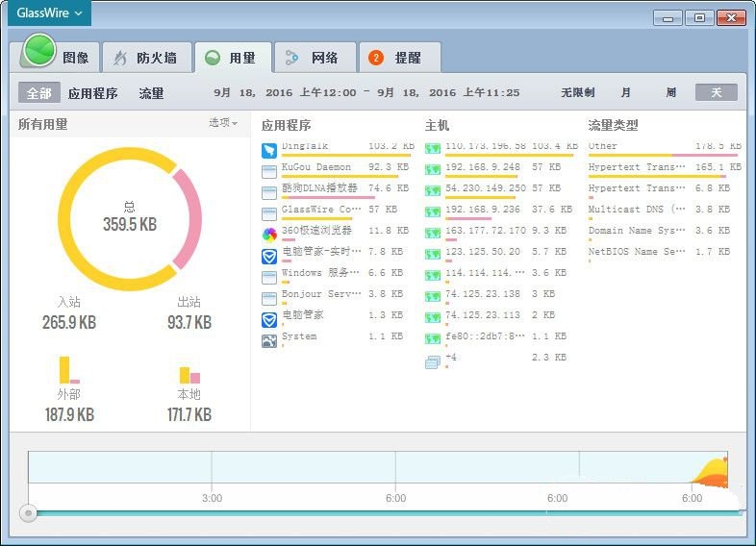
Task: Click host icon for 110.173.196.58
Action: [433, 148]
